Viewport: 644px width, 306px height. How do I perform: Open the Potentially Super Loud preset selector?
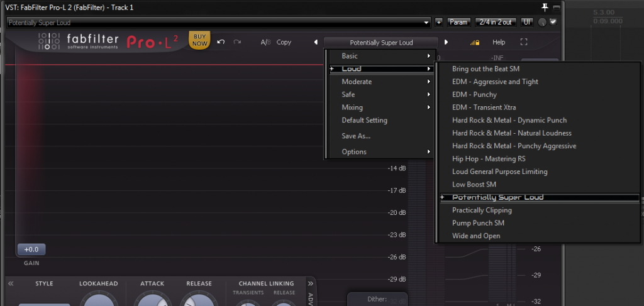click(380, 42)
